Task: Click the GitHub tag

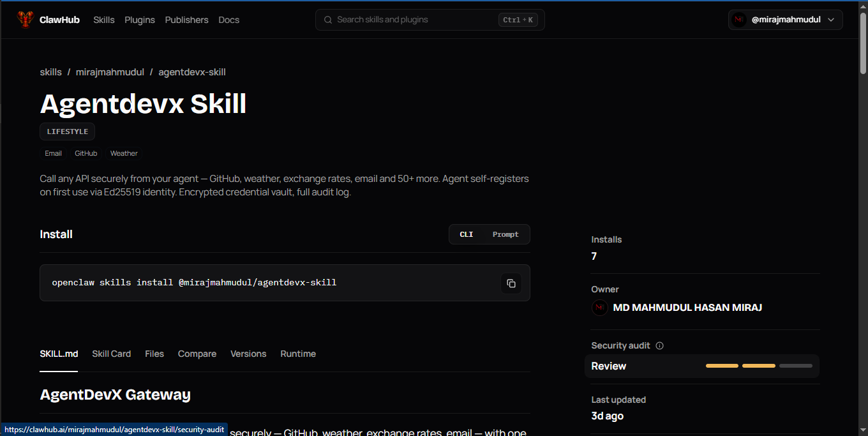Action: click(86, 153)
